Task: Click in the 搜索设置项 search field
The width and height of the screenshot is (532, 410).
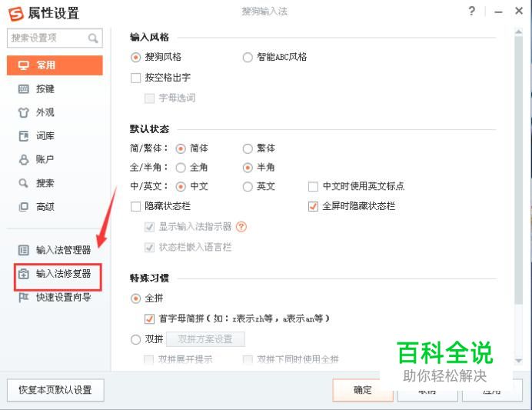Action: click(x=55, y=38)
